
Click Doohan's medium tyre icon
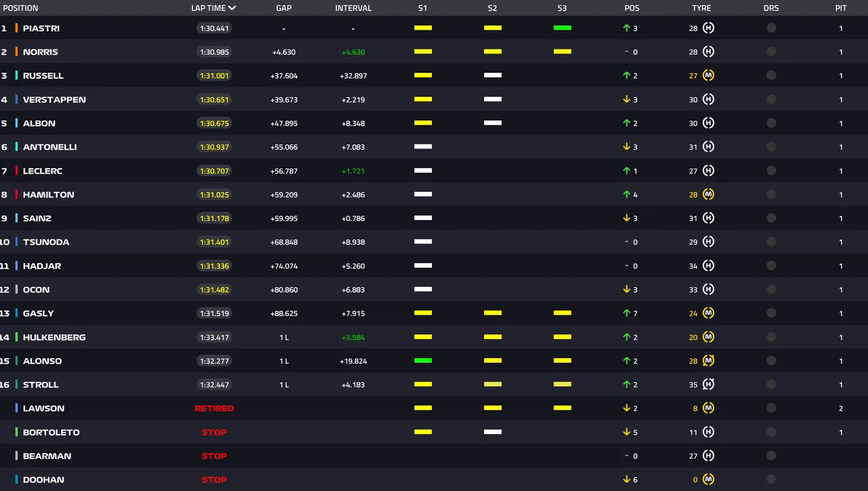click(709, 479)
